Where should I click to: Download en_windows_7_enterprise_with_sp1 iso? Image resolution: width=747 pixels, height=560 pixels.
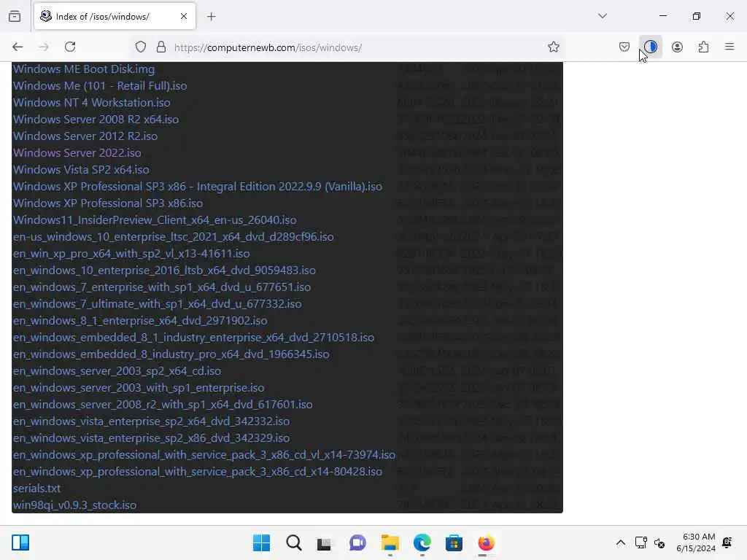162,287
